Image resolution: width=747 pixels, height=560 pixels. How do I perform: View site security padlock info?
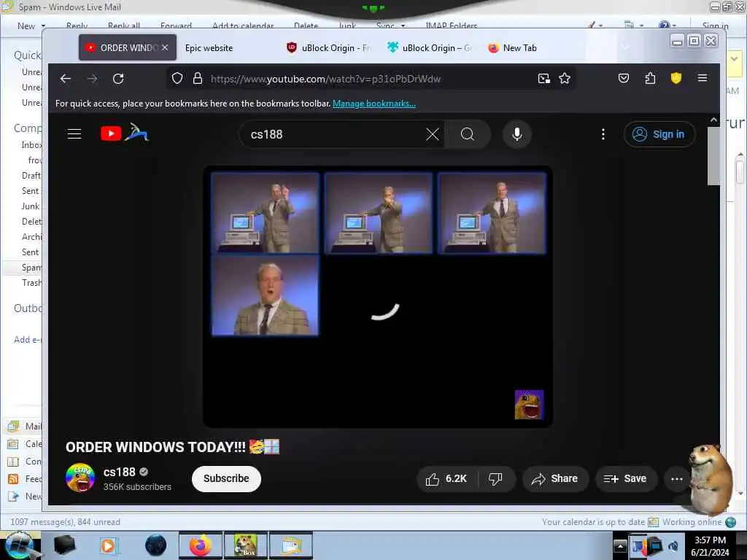coord(197,79)
